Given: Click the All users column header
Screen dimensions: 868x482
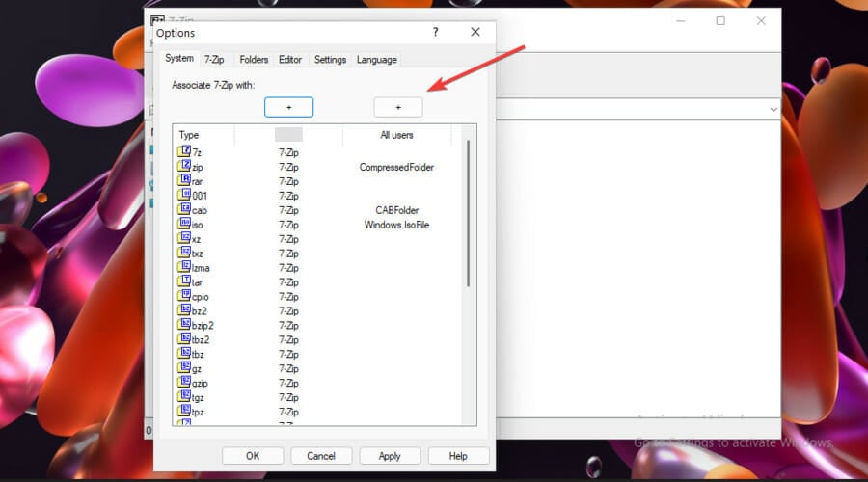Looking at the screenshot, I should tap(397, 135).
